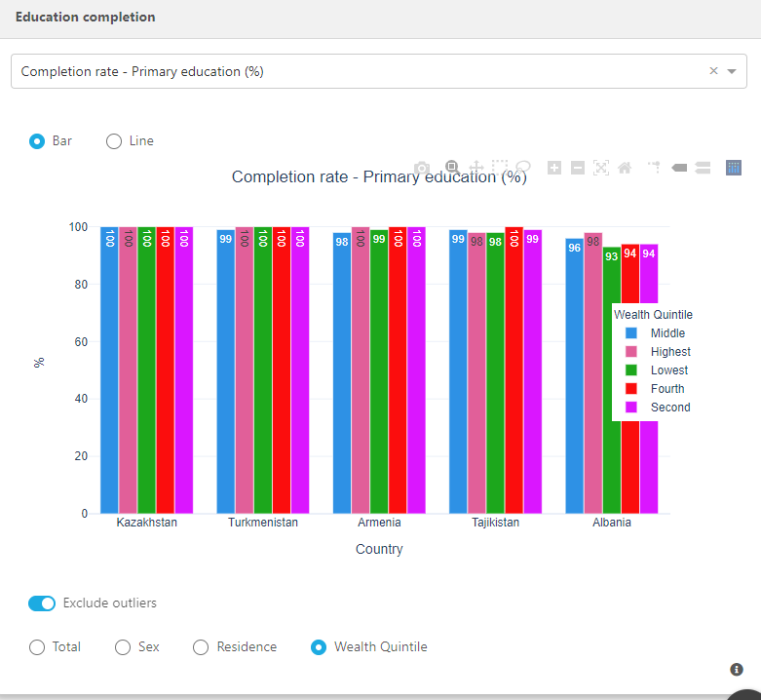Click Armenia's pink Highest bar
Image resolution: width=761 pixels, height=700 pixels.
(x=361, y=369)
